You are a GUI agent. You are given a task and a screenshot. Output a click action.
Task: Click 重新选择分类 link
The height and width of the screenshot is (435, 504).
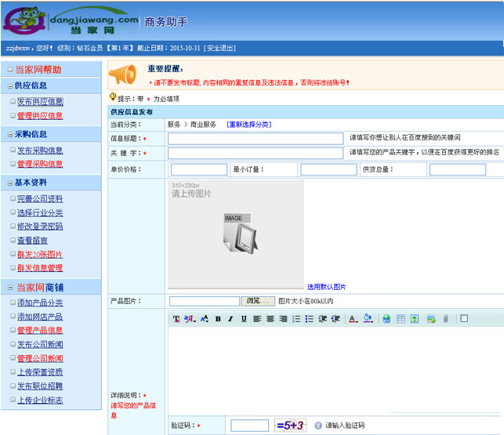point(249,125)
